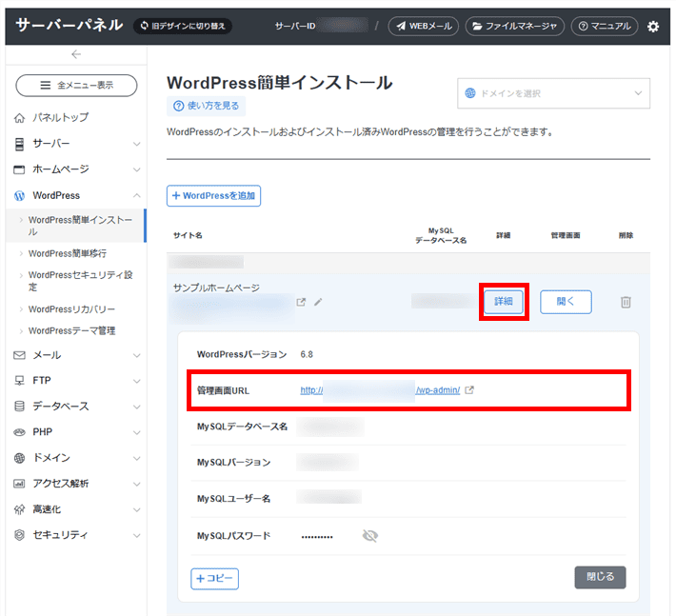Click the PHP icon in the sidebar
Screen dimensions: 676x616
click(19, 432)
